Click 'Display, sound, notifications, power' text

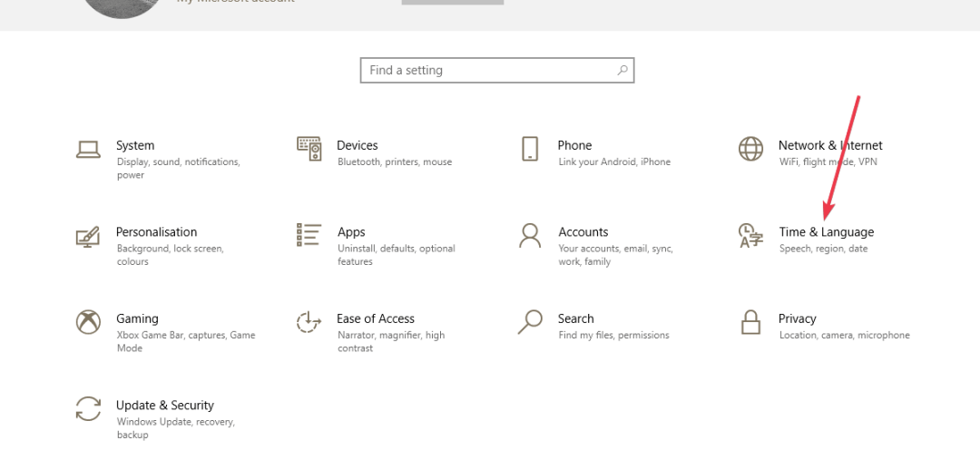pos(178,169)
